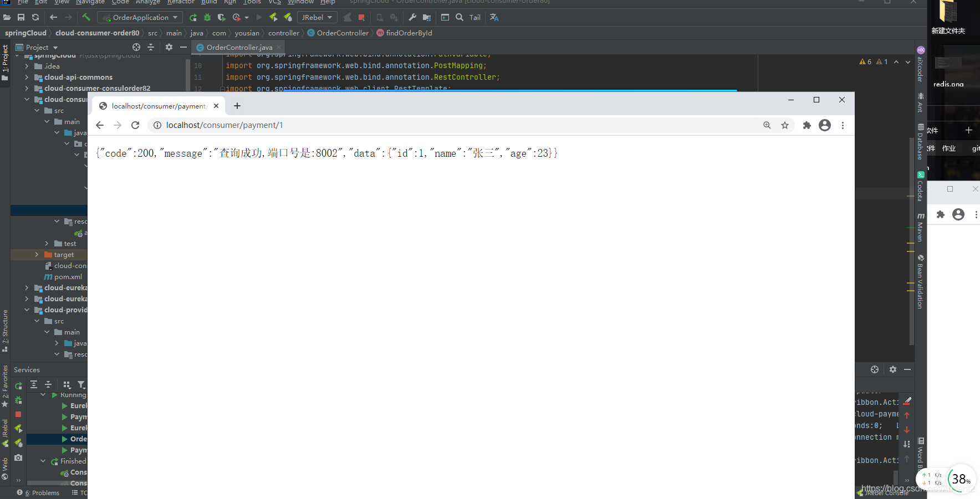The height and width of the screenshot is (499, 980).
Task: Open the Window menu
Action: click(x=300, y=2)
